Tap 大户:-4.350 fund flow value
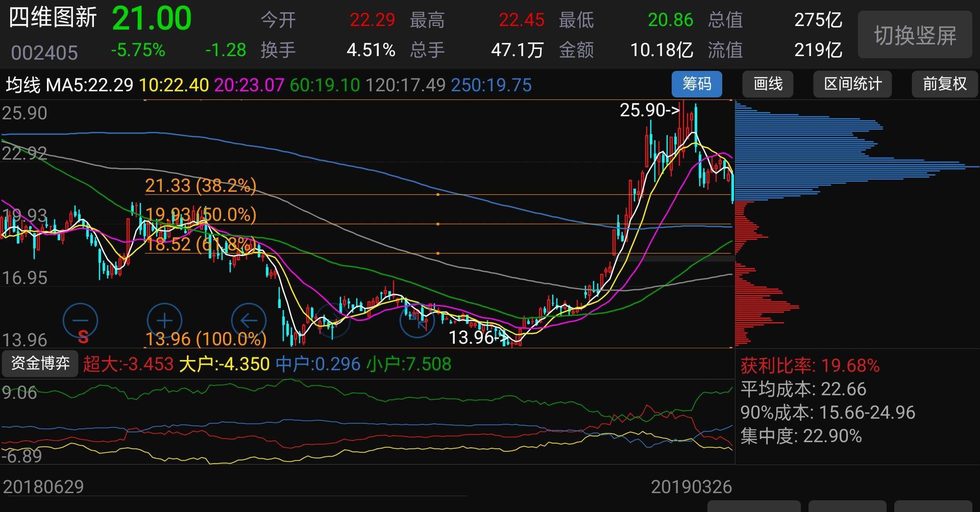This screenshot has width=980, height=512. 224,364
